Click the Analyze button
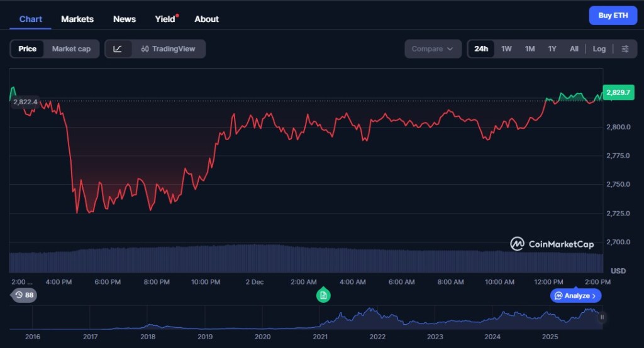 [x=575, y=295]
